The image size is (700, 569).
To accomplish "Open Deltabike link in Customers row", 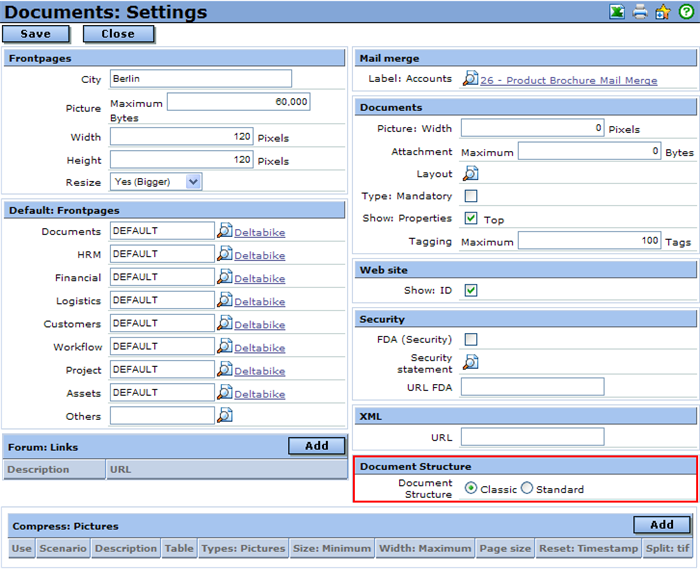I will point(259,325).
